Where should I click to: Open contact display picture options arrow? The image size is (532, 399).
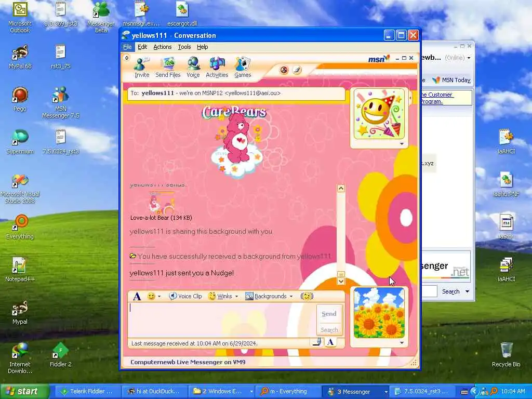tap(402, 144)
